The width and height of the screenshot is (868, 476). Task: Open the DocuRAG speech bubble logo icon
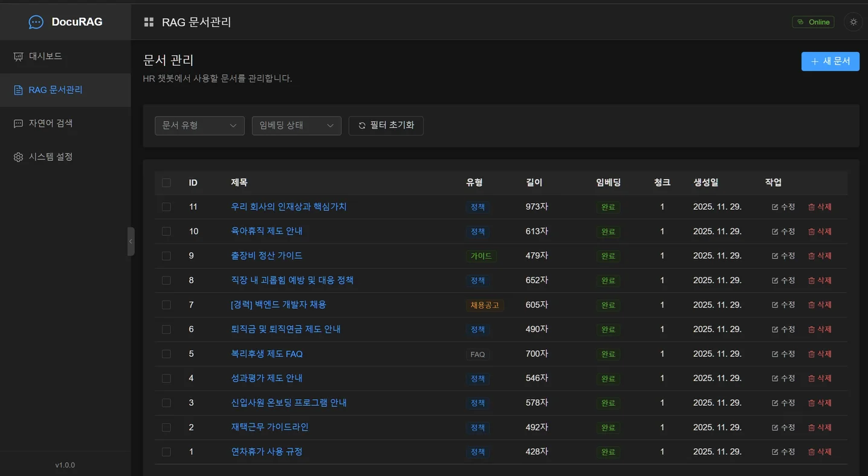tap(36, 22)
